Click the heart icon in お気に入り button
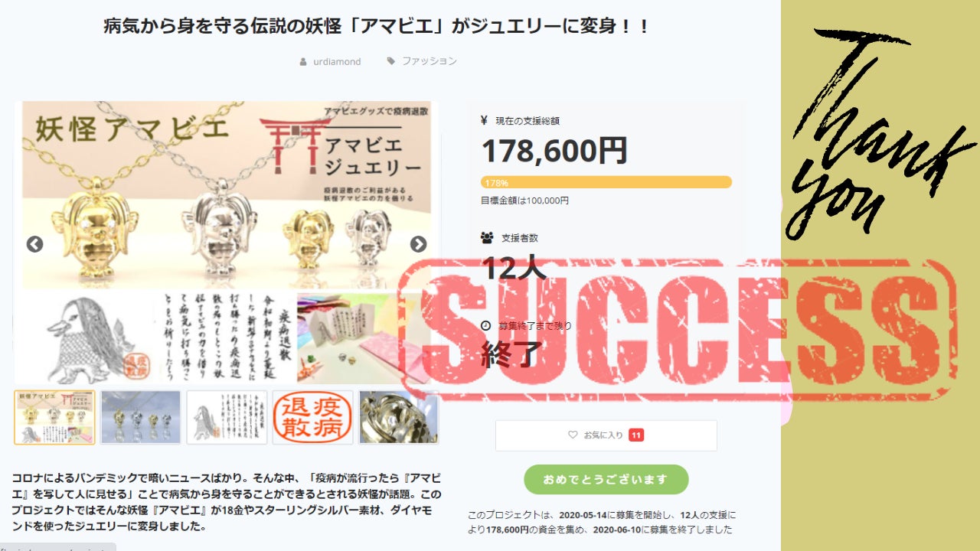The width and height of the screenshot is (980, 551). 573,435
